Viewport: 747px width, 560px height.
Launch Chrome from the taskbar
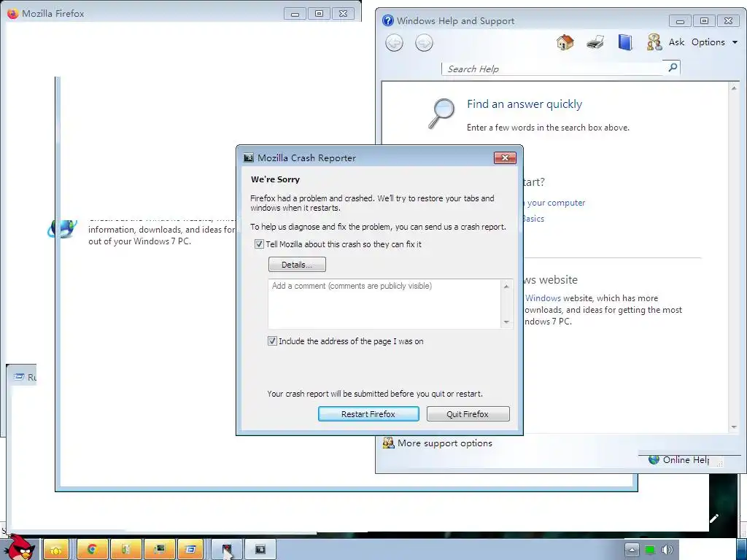click(x=93, y=550)
